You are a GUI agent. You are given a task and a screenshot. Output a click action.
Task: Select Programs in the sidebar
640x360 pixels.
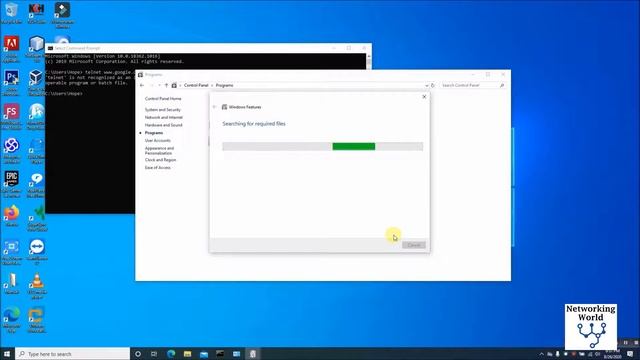click(x=154, y=133)
